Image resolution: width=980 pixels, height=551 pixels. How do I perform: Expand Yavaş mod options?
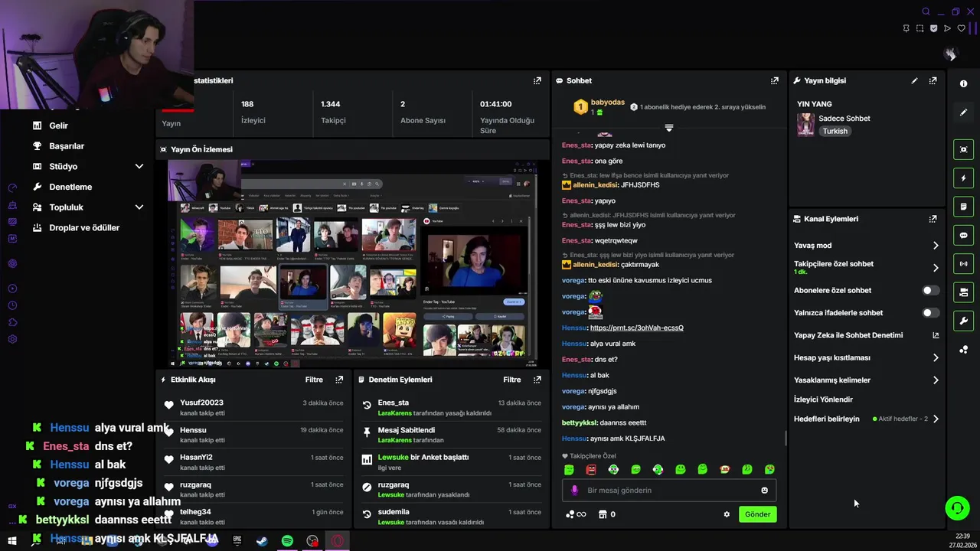click(x=936, y=246)
